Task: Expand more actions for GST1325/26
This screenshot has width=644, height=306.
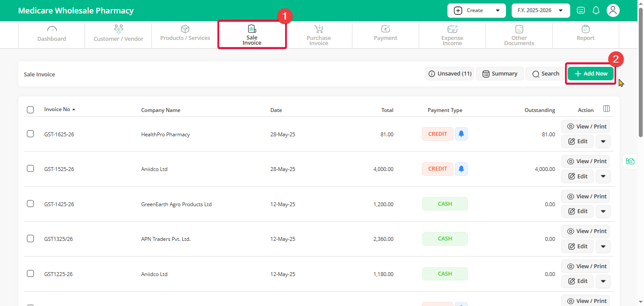Action: coord(603,246)
